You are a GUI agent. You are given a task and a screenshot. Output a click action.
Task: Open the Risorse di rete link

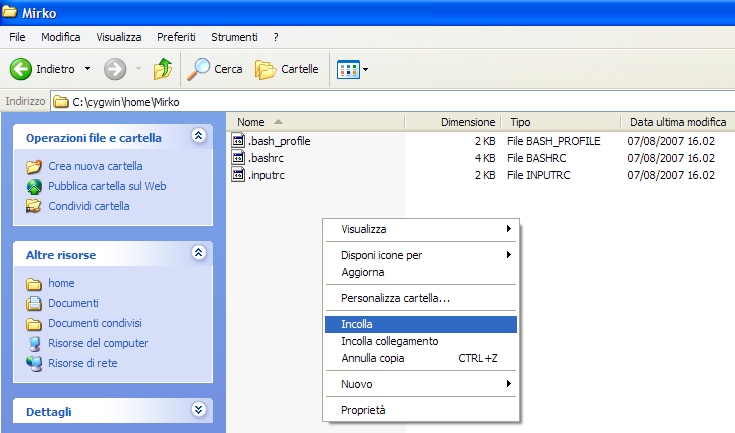82,363
